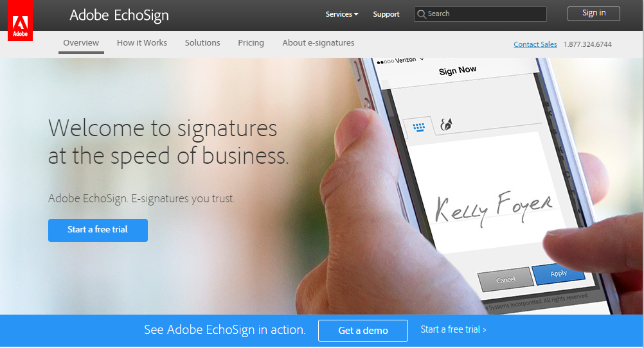
Task: Tap the Apply button on phone screen
Action: point(558,274)
